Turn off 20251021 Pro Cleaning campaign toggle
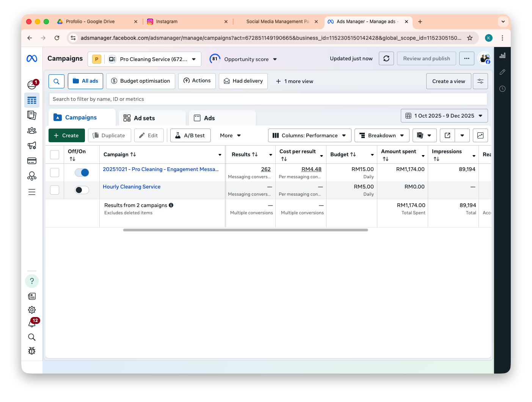 (x=82, y=173)
